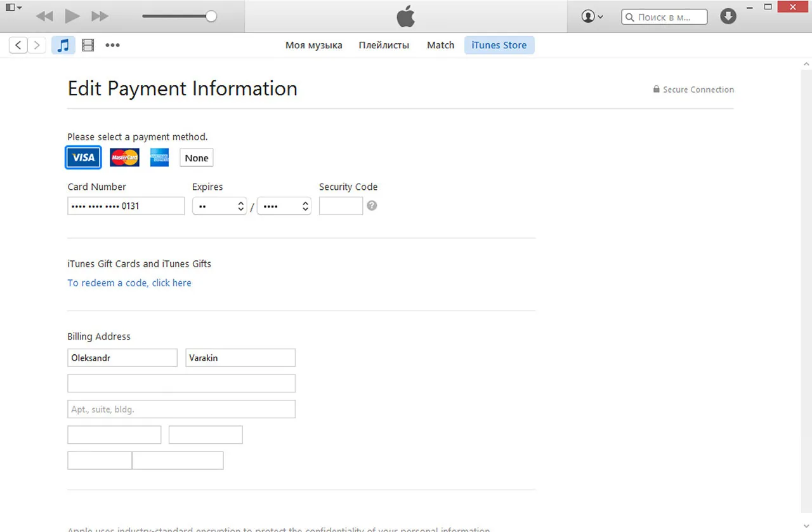The image size is (812, 532).
Task: Open the window menu icon in top-left corner
Action: (x=13, y=8)
